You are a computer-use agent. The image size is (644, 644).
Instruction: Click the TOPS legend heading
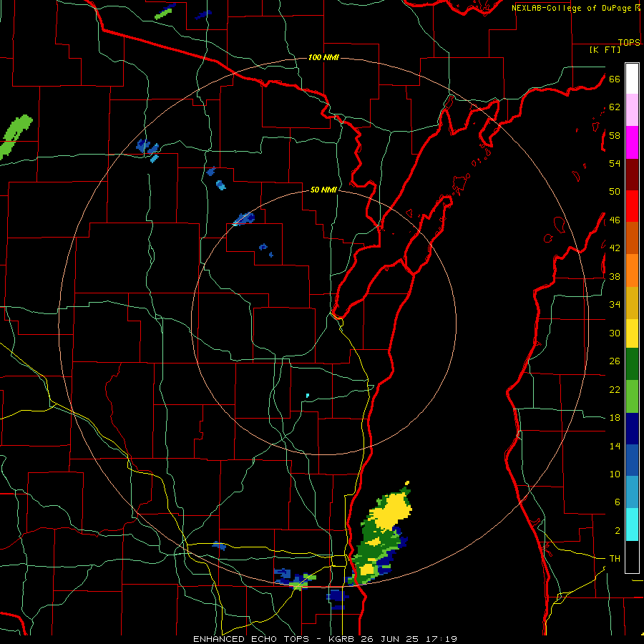pos(629,42)
